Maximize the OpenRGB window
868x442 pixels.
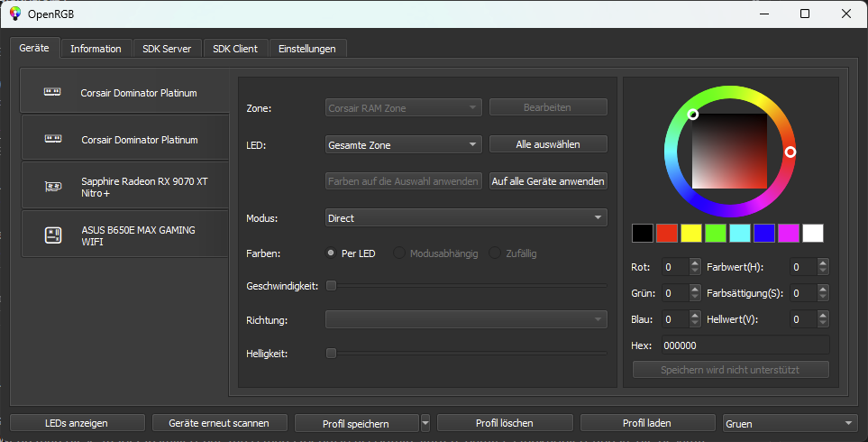pyautogui.click(x=805, y=14)
